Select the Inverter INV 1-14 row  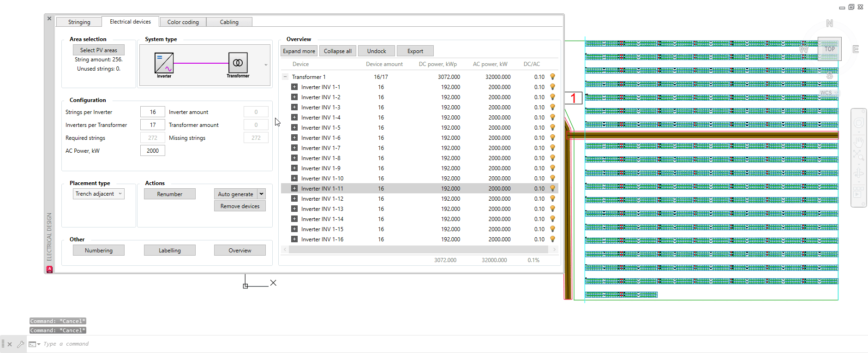click(419, 219)
